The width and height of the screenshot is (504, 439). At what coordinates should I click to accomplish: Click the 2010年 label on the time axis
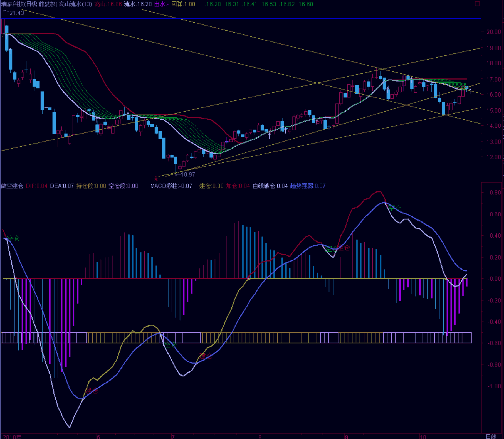pyautogui.click(x=12, y=436)
